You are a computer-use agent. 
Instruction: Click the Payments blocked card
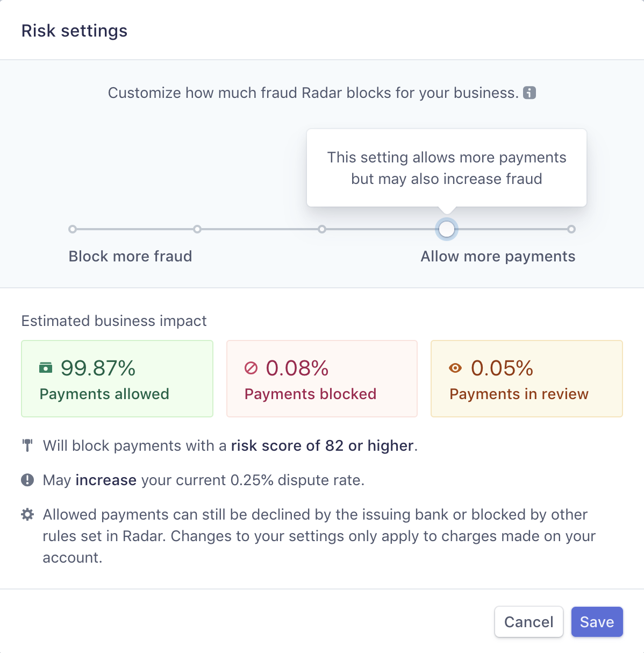[x=322, y=379]
